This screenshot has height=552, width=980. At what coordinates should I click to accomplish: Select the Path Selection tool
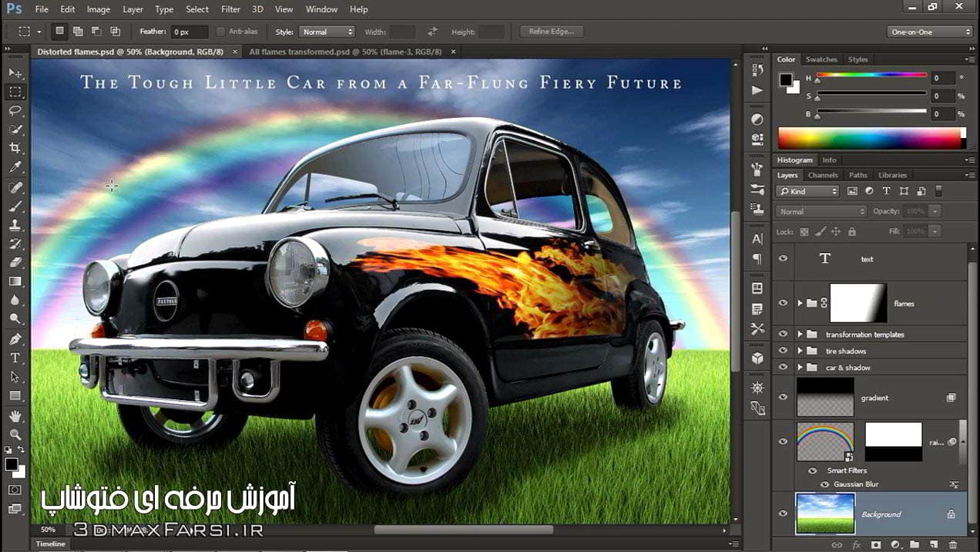(15, 377)
